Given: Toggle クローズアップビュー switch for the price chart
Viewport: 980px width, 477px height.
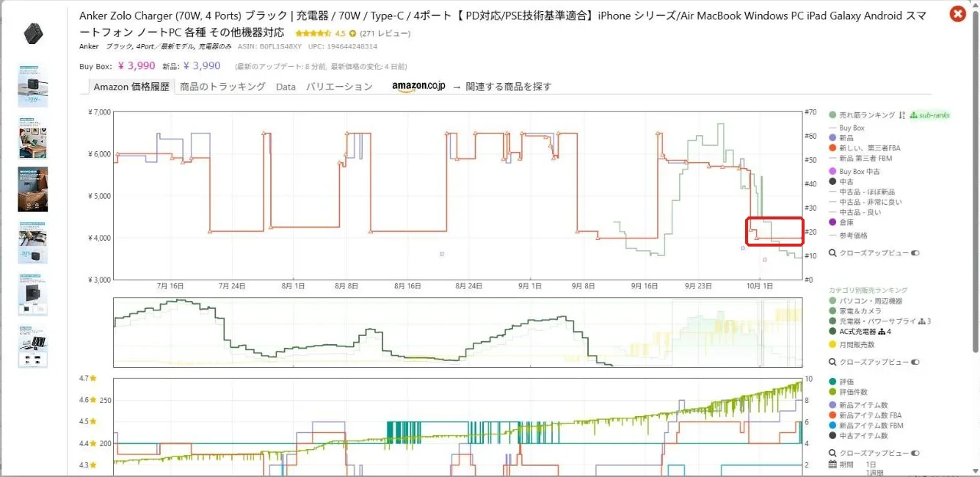Looking at the screenshot, I should pyautogui.click(x=915, y=253).
